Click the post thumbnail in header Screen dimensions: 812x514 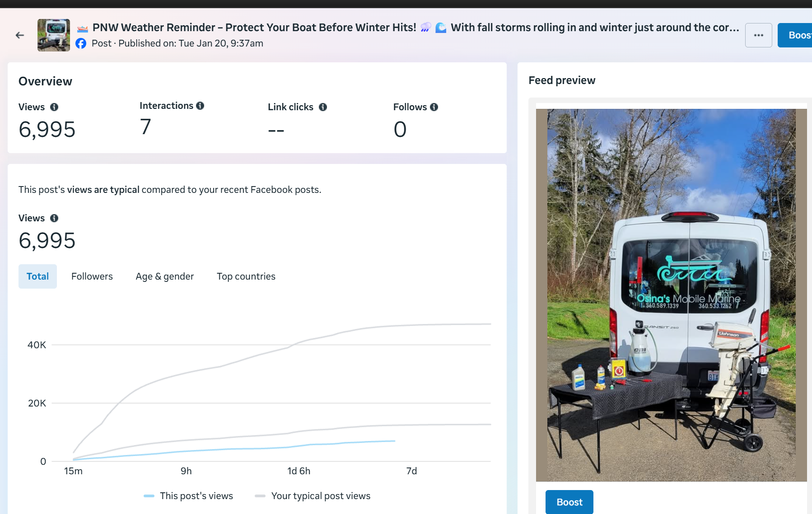click(54, 35)
